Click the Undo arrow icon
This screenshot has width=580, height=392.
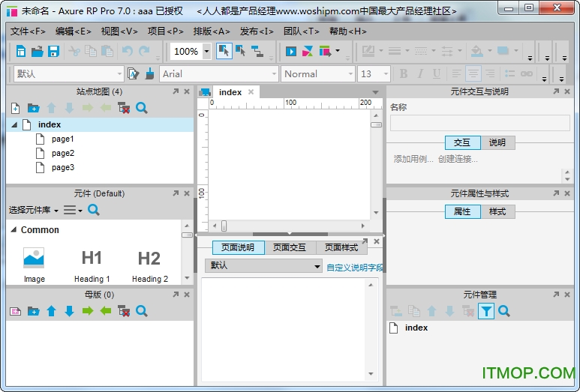point(128,51)
